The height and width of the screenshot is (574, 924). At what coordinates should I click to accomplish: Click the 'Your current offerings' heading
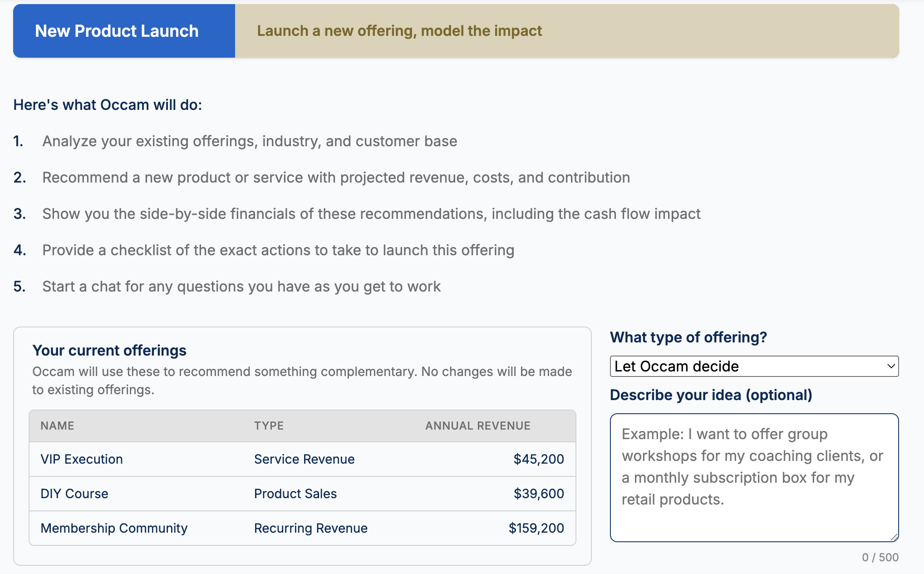tap(109, 350)
